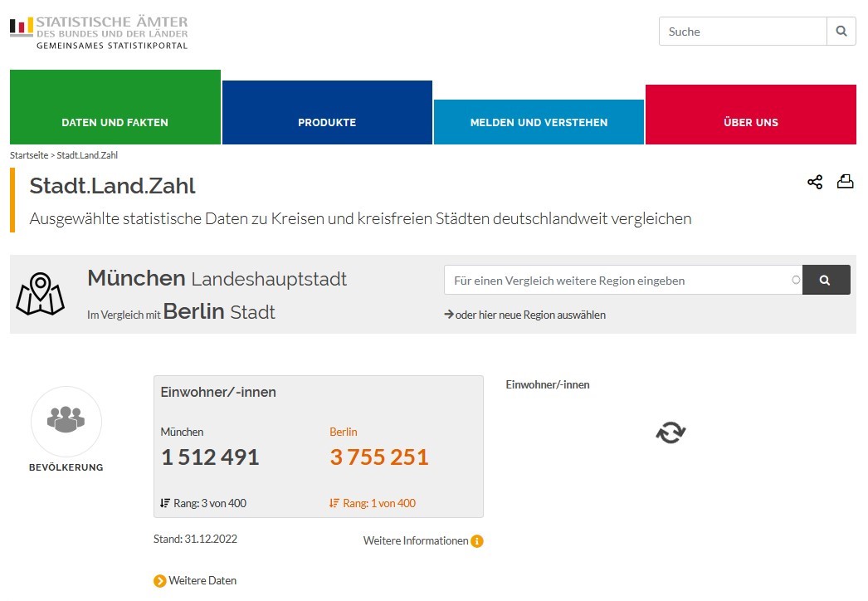Click the Statistische Ämter logo
The width and height of the screenshot is (868, 601).
tap(100, 32)
